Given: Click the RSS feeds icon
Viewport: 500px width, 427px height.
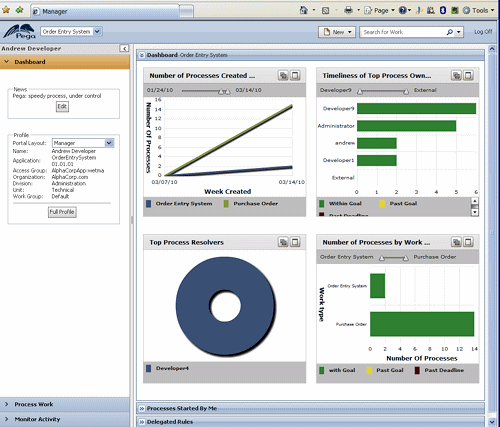Looking at the screenshot, I should pos(326,11).
